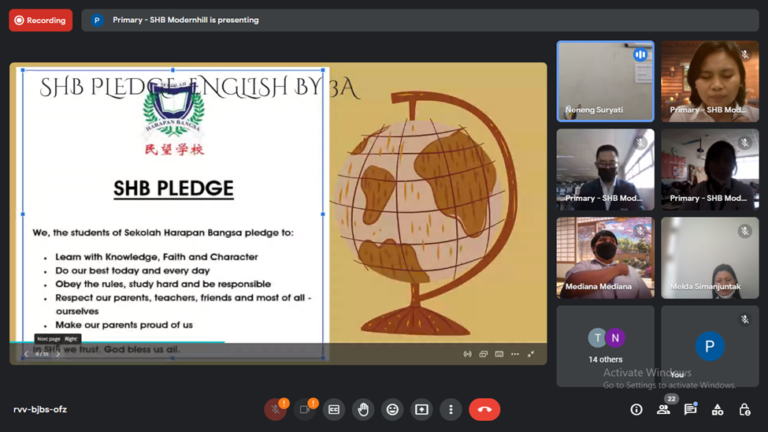The height and width of the screenshot is (432, 768).
Task: Raise your hand
Action: coord(363,409)
